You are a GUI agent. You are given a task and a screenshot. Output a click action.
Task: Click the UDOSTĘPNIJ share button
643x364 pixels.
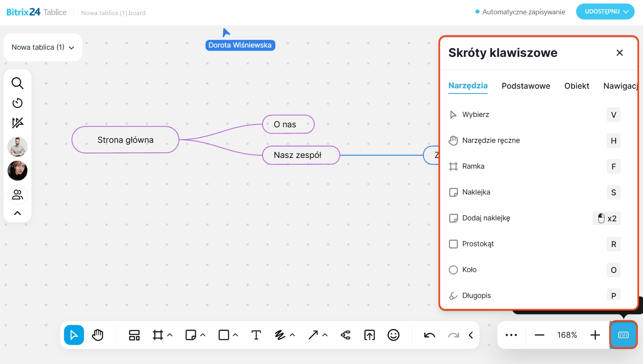pyautogui.click(x=605, y=12)
